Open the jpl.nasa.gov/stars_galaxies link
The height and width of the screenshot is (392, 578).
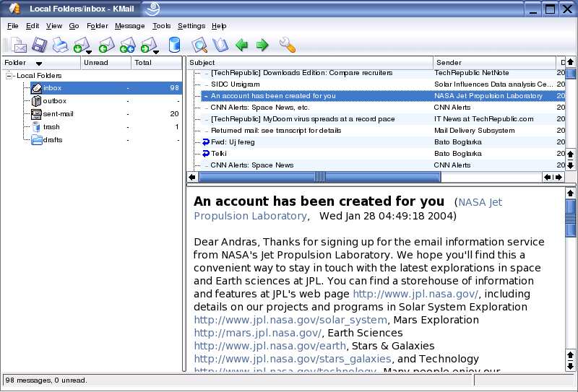click(x=293, y=359)
